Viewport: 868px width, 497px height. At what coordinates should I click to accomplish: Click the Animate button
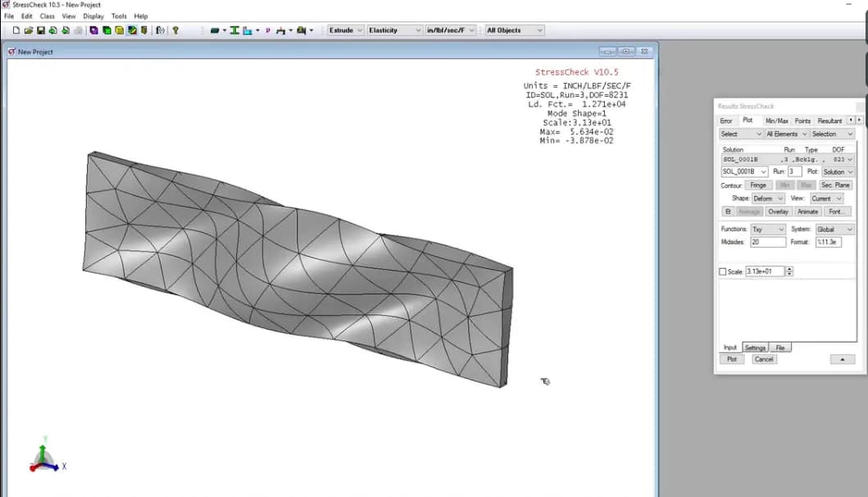point(807,212)
